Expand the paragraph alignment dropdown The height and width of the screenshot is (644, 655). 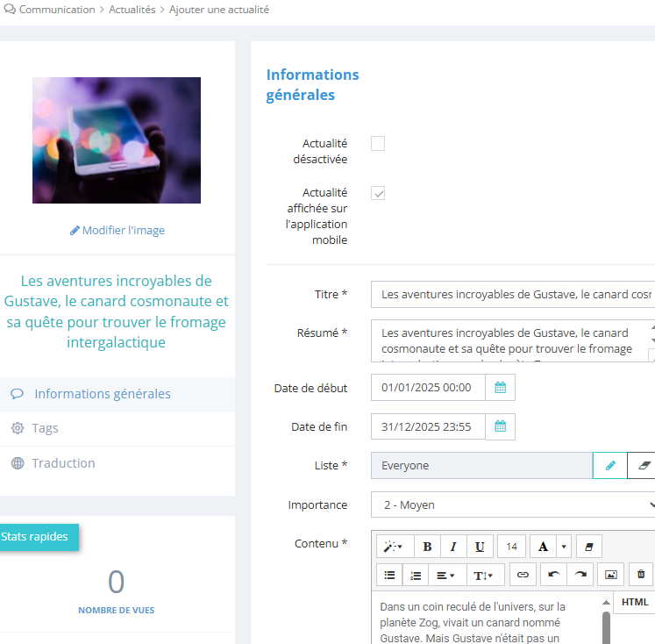pos(446,575)
